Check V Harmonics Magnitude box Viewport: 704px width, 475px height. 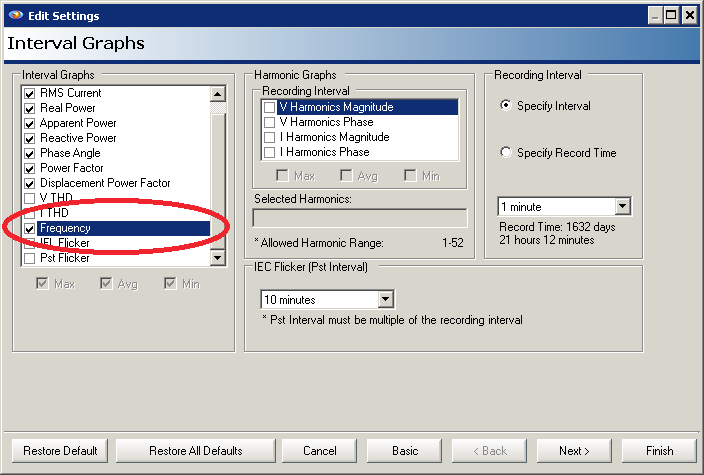coord(269,107)
